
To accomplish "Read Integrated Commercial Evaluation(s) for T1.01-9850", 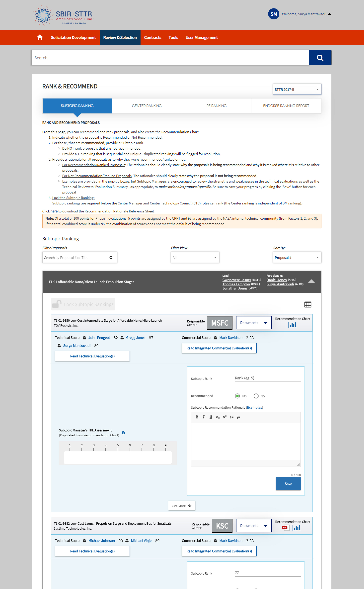I will click(x=219, y=348).
